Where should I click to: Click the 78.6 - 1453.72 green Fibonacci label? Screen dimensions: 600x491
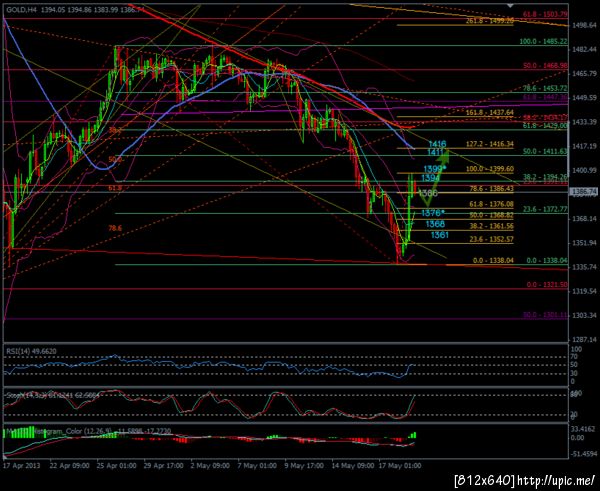point(545,88)
